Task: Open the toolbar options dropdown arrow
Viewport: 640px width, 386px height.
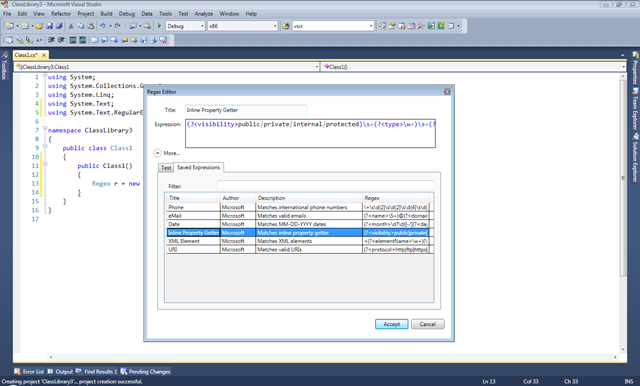Action: pyautogui.click(x=459, y=26)
